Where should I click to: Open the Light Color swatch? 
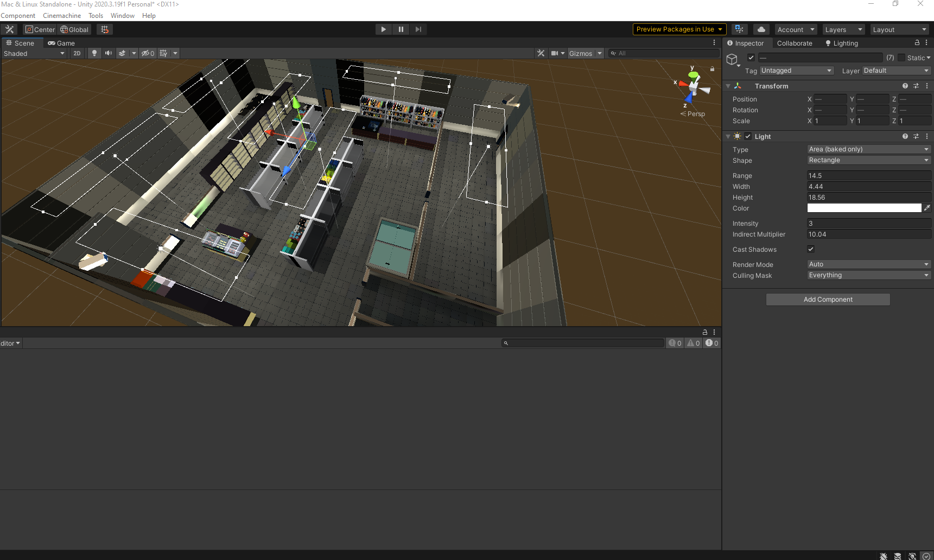click(x=863, y=208)
